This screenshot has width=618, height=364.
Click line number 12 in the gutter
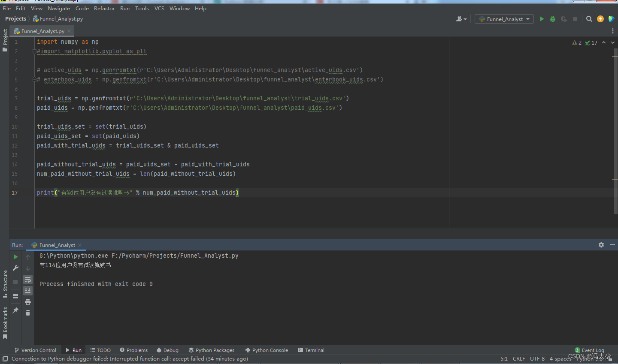pyautogui.click(x=15, y=146)
